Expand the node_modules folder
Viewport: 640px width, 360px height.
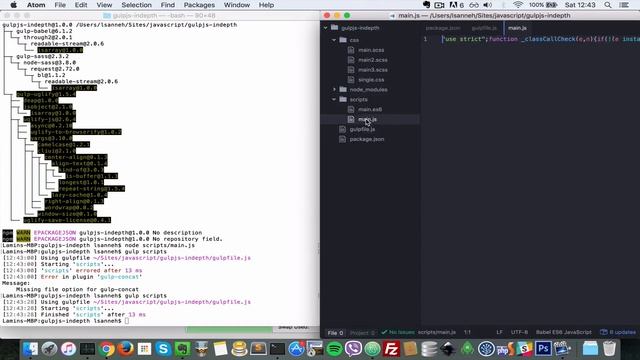334,89
